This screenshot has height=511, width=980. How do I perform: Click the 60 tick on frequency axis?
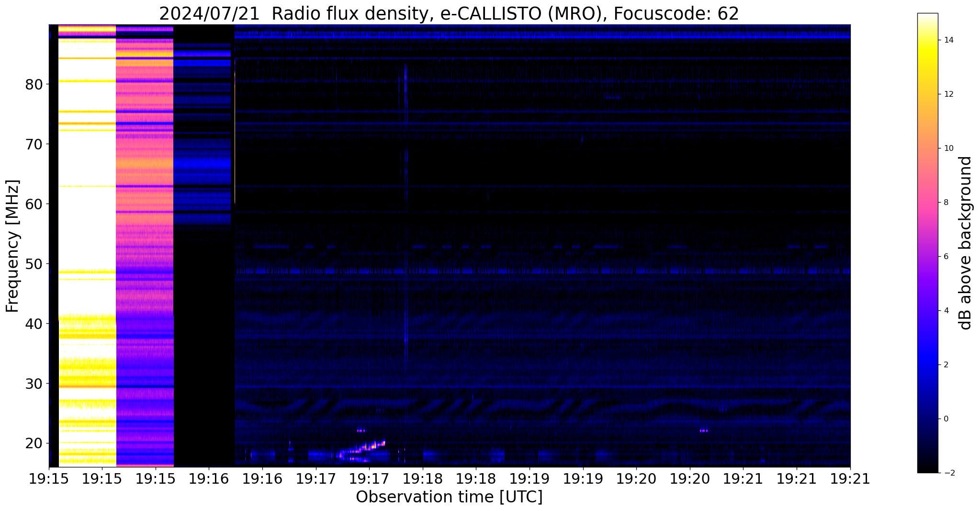(x=34, y=204)
